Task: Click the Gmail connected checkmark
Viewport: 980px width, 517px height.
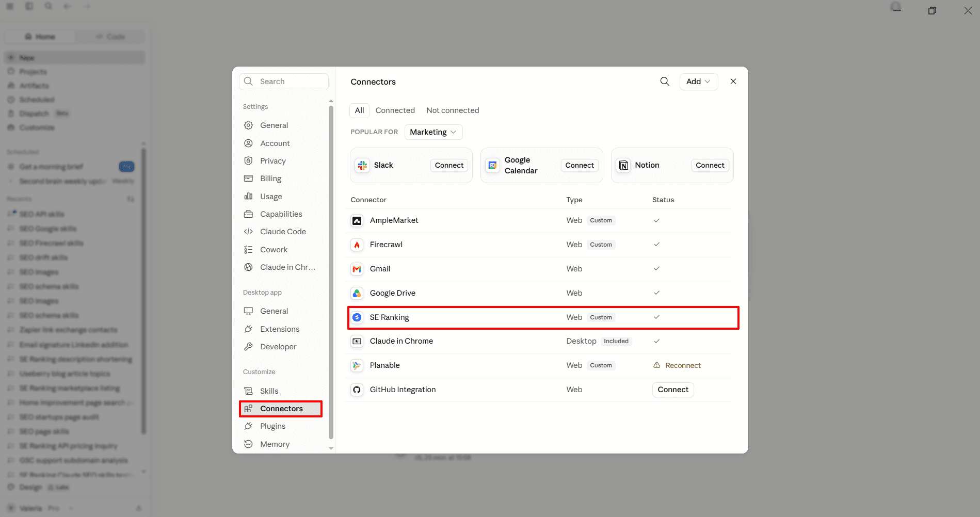Action: tap(656, 269)
